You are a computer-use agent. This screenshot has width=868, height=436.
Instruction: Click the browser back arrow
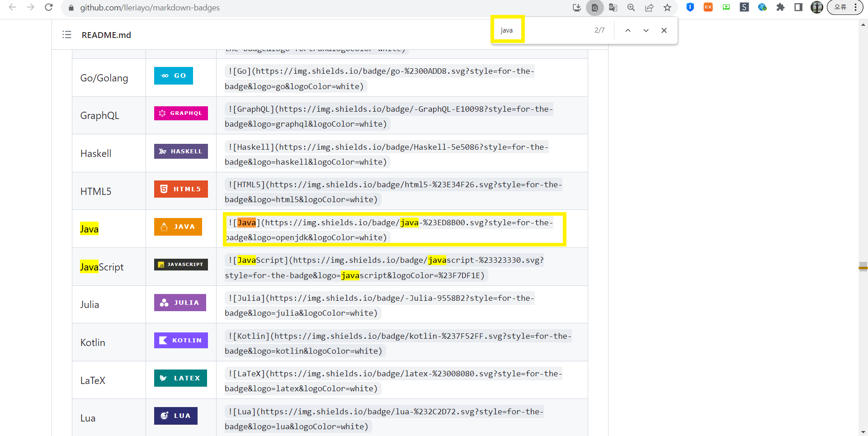12,7
